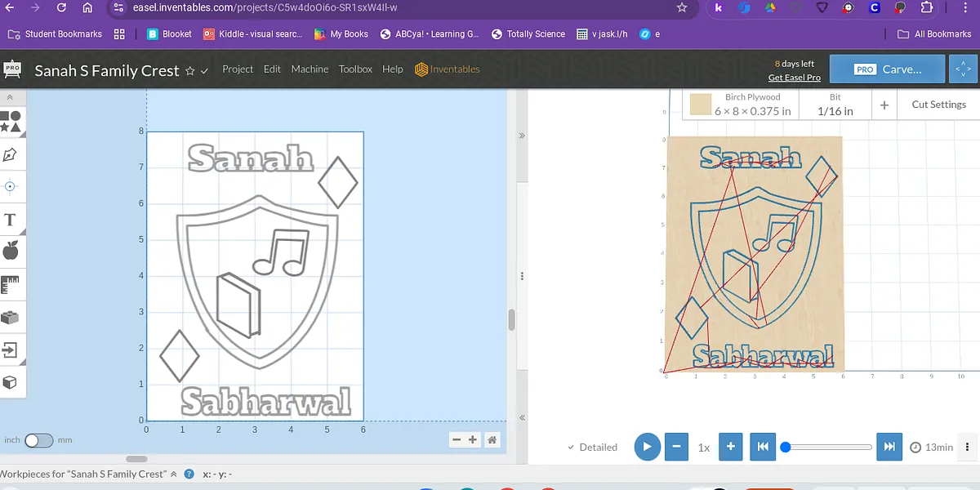Open the apple Icons library

[x=11, y=251]
